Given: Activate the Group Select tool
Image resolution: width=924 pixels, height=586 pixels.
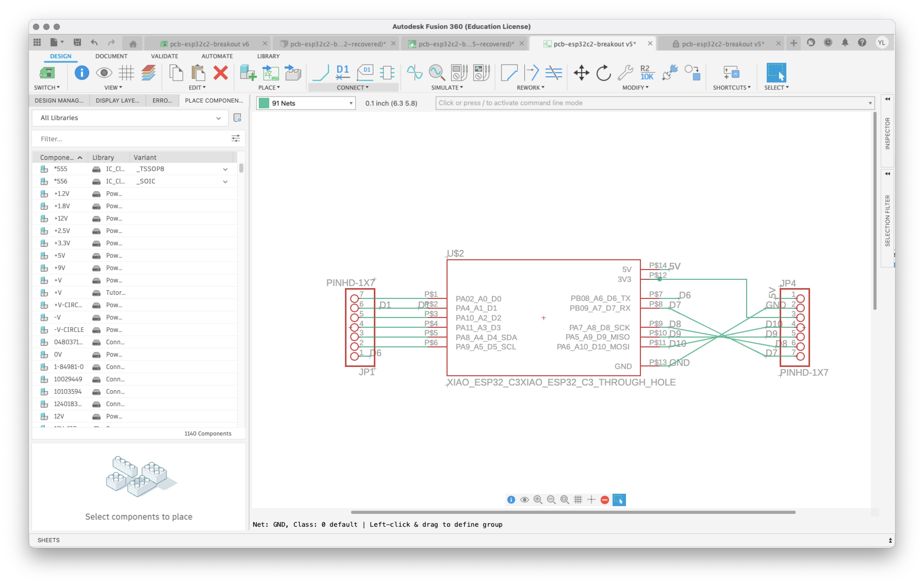Looking at the screenshot, I should click(x=776, y=72).
